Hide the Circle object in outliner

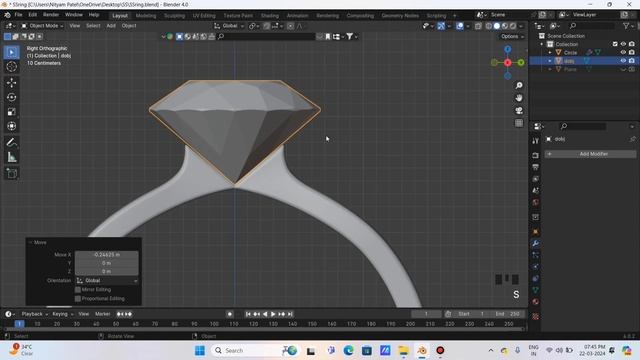click(x=623, y=52)
